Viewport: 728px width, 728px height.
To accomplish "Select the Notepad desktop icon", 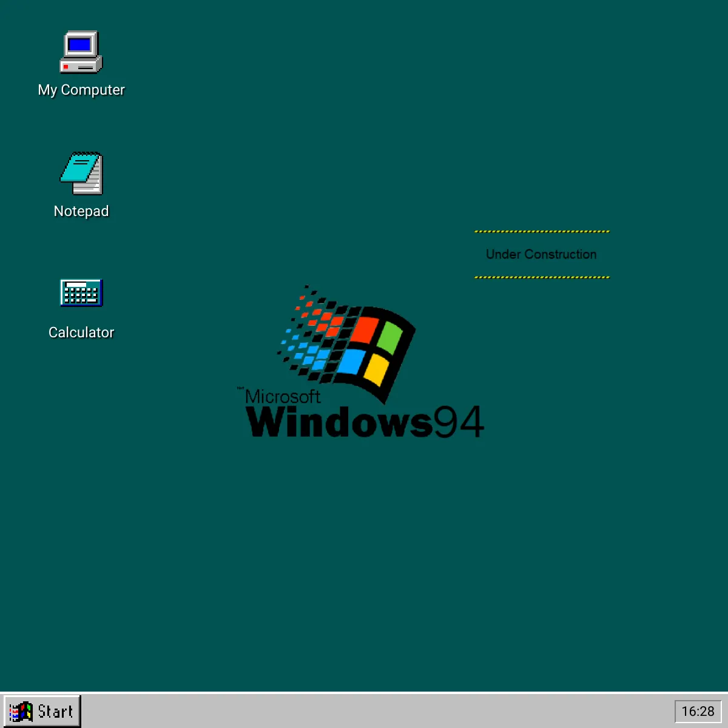I will tap(81, 174).
